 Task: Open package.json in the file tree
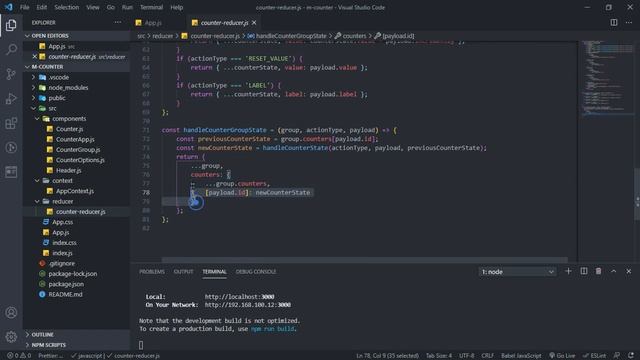pyautogui.click(x=66, y=284)
